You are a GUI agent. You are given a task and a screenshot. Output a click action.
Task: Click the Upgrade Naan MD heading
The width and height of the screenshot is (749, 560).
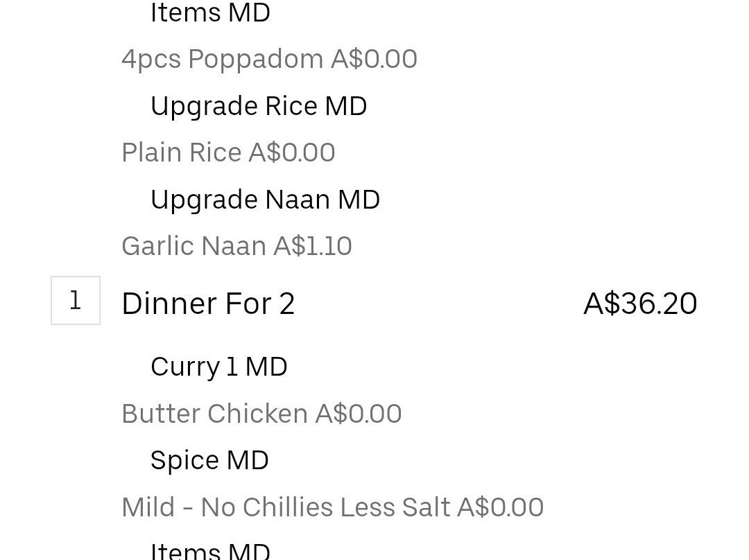pyautogui.click(x=265, y=200)
